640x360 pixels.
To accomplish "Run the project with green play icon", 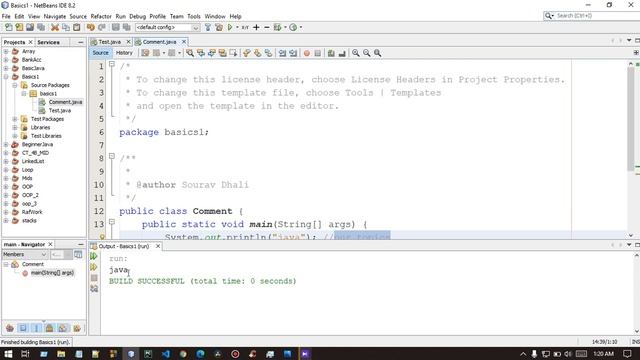I will [x=230, y=27].
